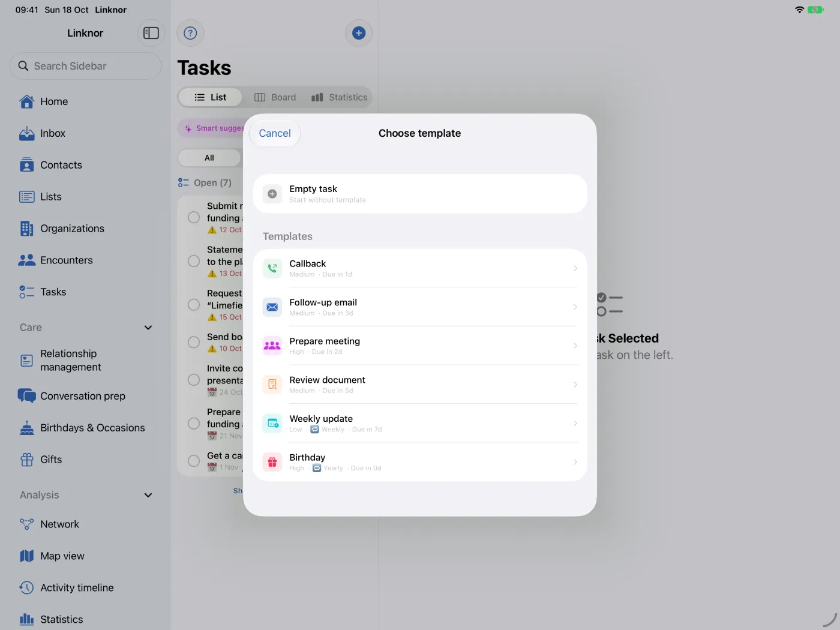
Task: Pick the Weekly update template
Action: [x=420, y=423]
